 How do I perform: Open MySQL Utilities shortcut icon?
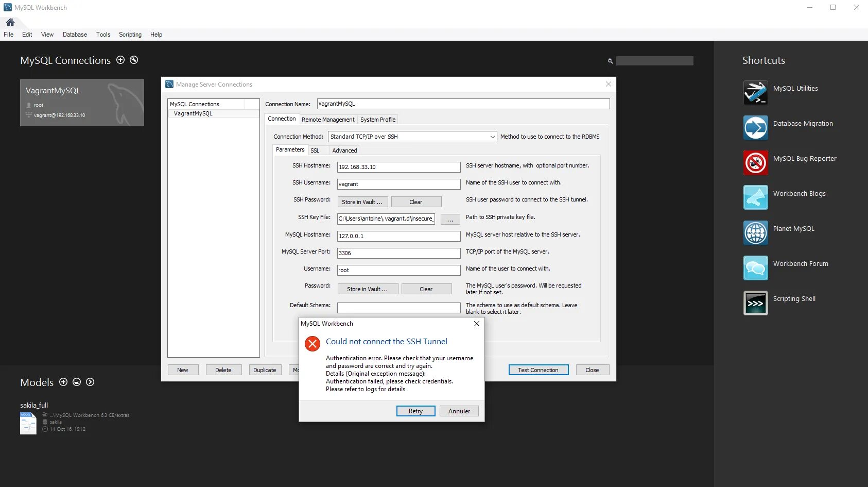[x=755, y=93]
